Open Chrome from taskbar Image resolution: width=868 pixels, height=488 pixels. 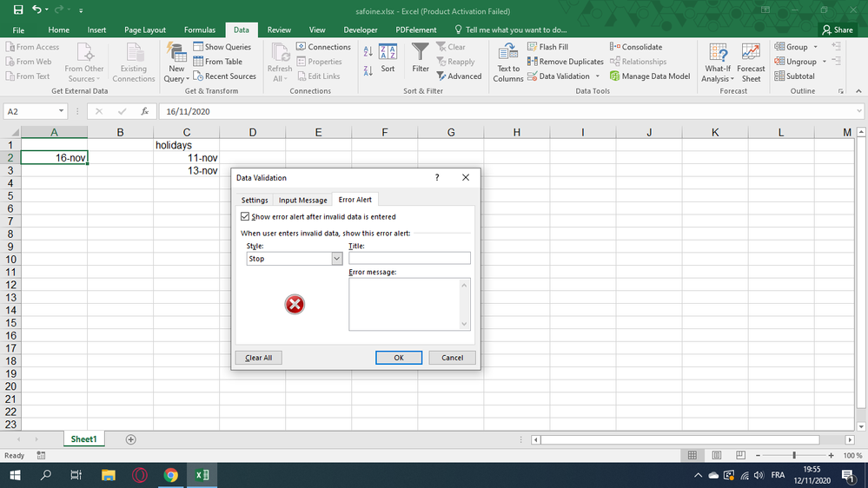pos(170,475)
